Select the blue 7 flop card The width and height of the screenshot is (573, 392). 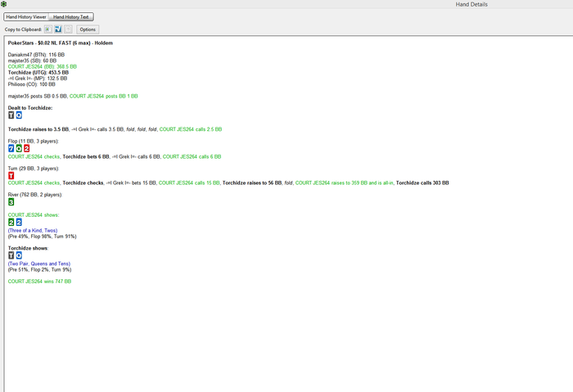[11, 148]
